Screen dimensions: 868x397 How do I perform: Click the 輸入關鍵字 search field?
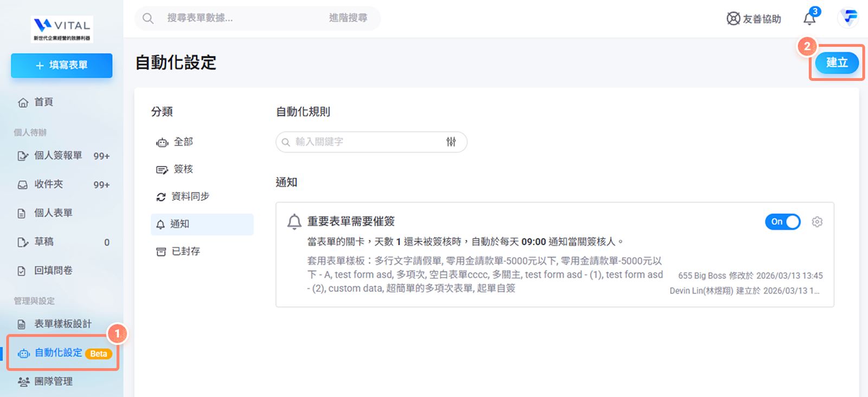363,142
